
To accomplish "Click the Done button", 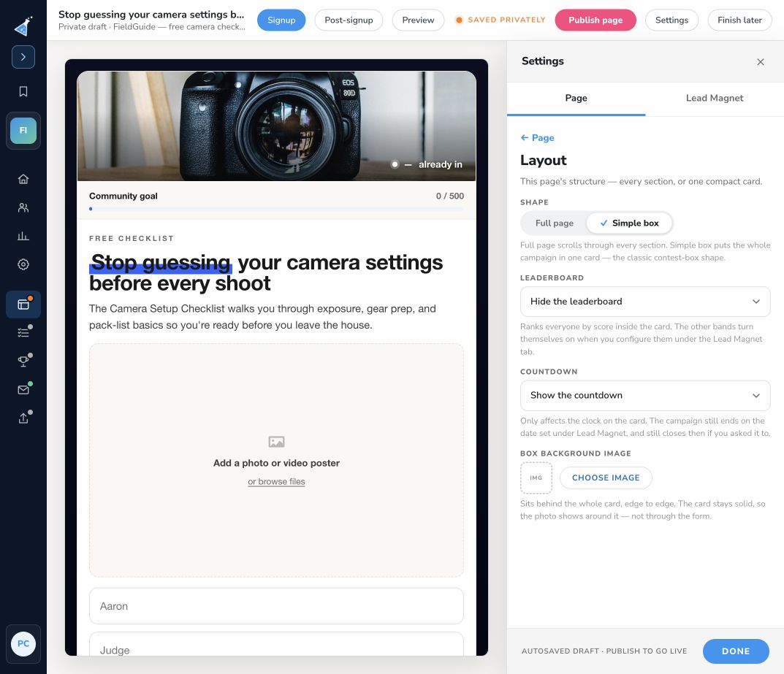I will coord(736,651).
